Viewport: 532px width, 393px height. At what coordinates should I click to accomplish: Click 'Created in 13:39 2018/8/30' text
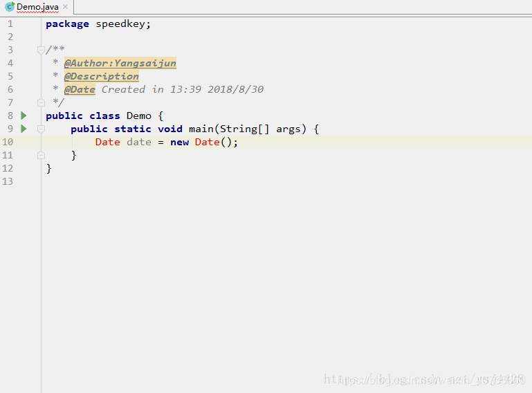coord(183,89)
